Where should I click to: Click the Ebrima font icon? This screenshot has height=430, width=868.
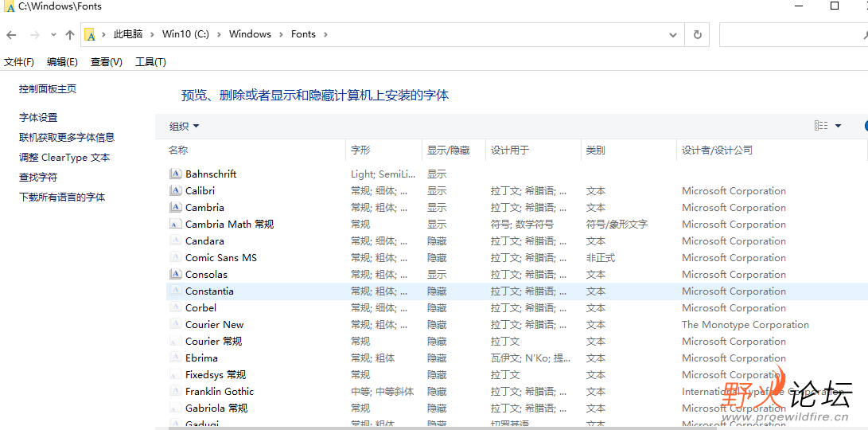[176, 358]
